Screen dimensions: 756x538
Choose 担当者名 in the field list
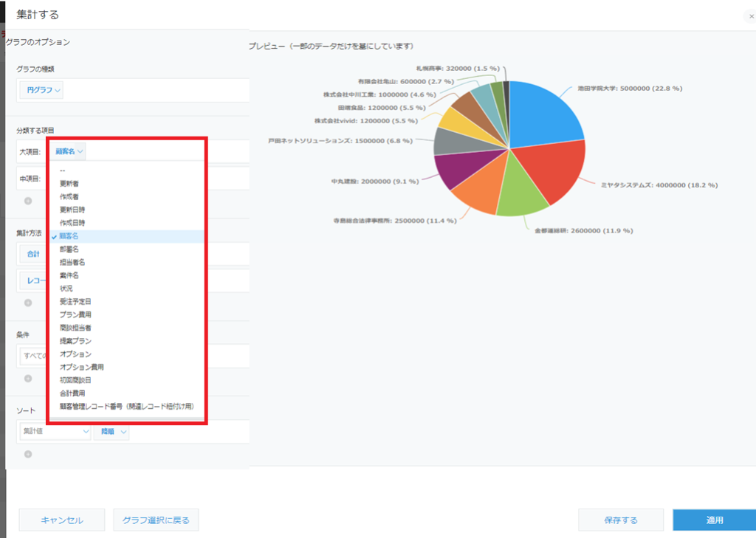click(x=72, y=262)
